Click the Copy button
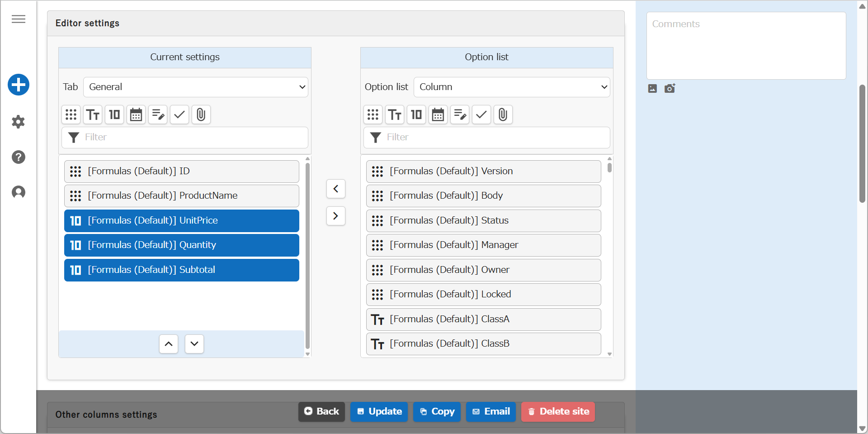The width and height of the screenshot is (868, 434). point(437,411)
